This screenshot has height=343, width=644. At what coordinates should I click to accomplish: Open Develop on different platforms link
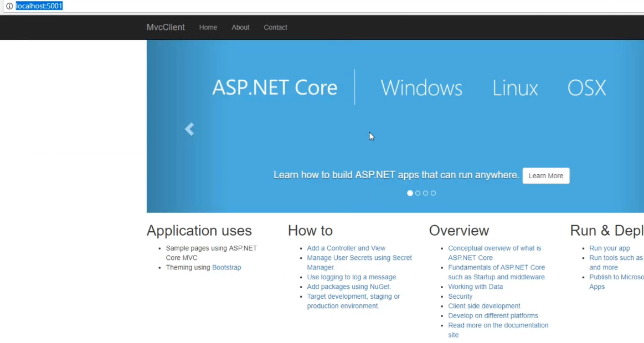(x=493, y=316)
